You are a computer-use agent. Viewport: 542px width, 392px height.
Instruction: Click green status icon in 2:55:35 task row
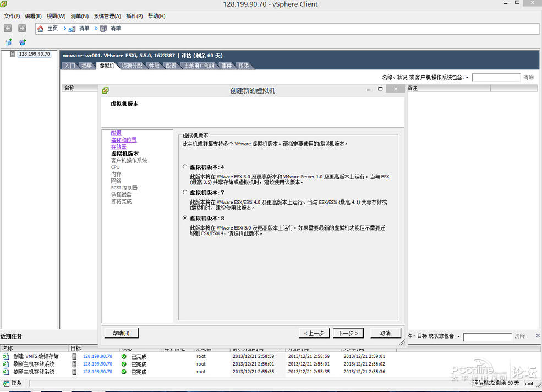pyautogui.click(x=124, y=372)
